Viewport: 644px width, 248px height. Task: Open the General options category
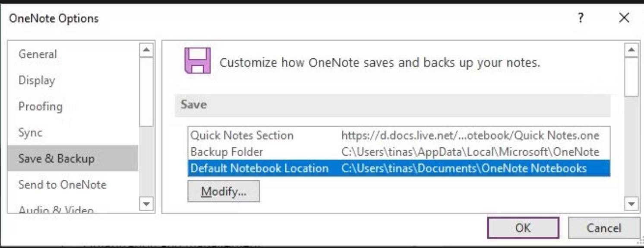(38, 54)
